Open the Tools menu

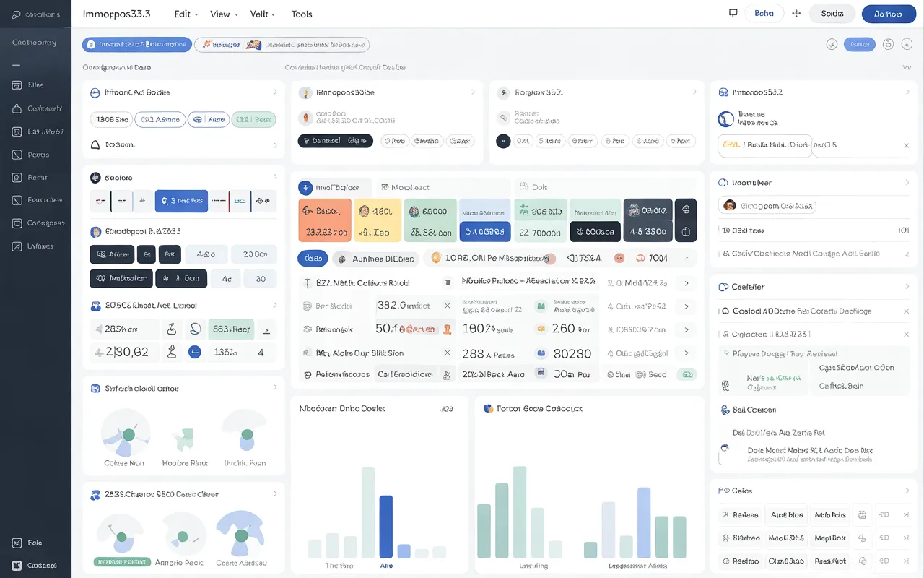click(302, 14)
